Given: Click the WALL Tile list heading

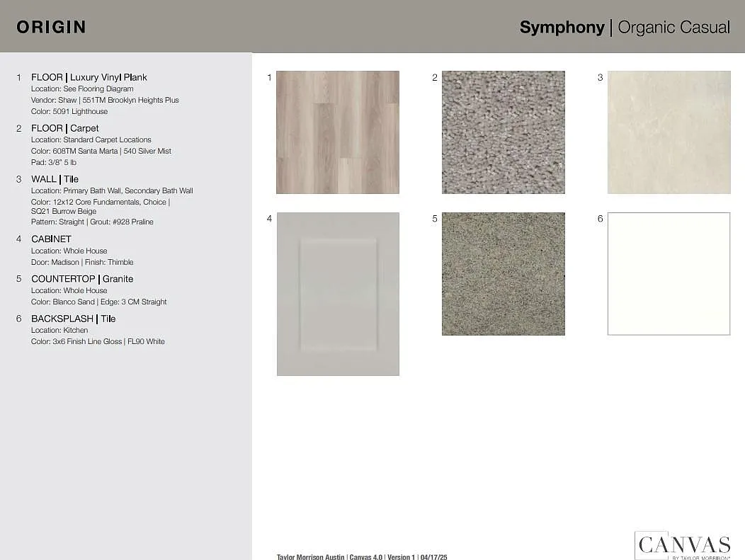Looking at the screenshot, I should 55,179.
